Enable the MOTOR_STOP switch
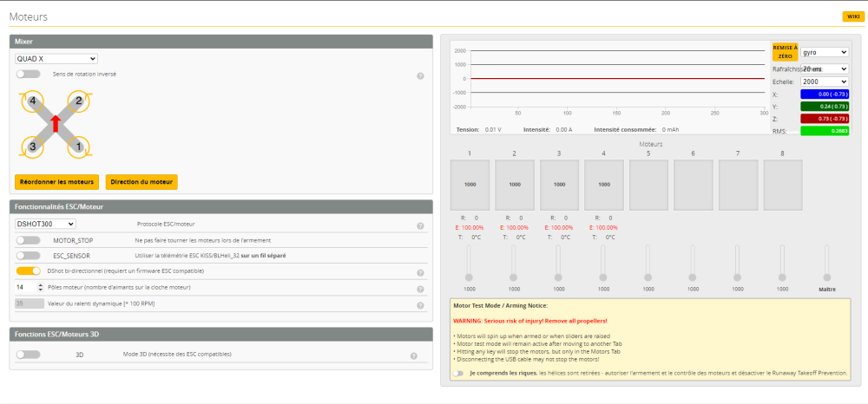Viewport: 868px width, 404px height. (x=28, y=240)
